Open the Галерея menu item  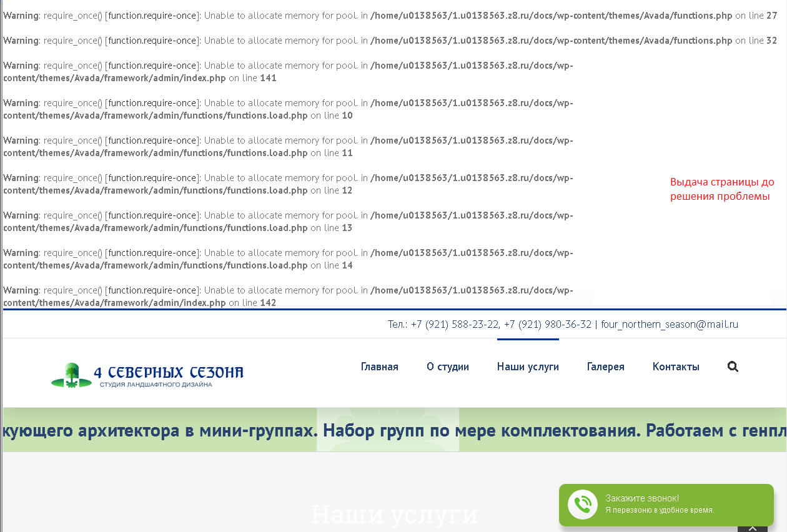pos(606,367)
